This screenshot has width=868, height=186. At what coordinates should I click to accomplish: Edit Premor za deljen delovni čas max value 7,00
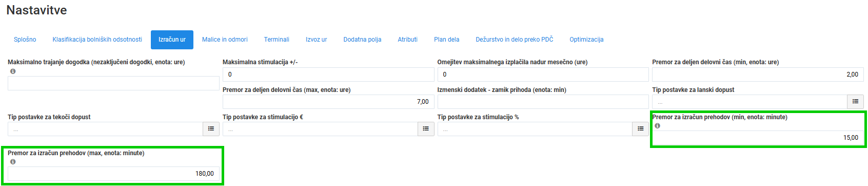click(x=328, y=102)
